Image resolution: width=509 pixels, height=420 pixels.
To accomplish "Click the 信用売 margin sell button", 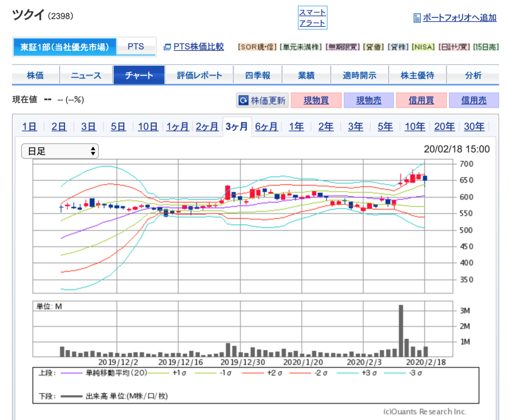I will pyautogui.click(x=474, y=101).
